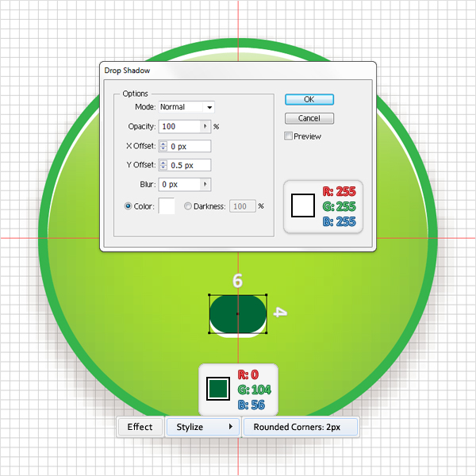
Task: Open the Effect menu
Action: (140, 427)
